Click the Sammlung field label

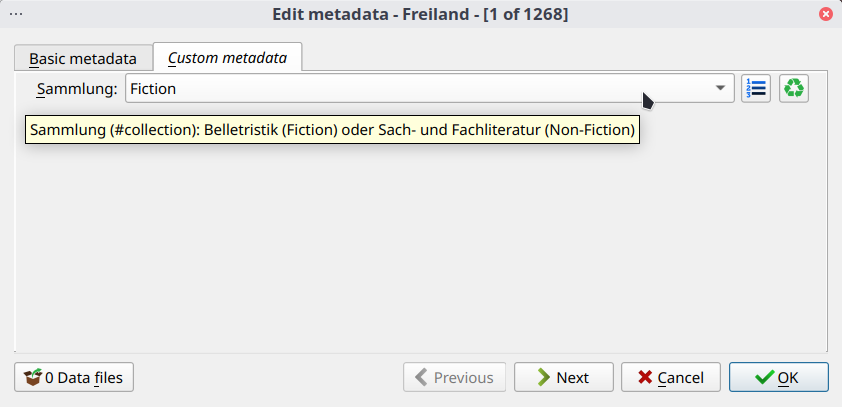(77, 89)
